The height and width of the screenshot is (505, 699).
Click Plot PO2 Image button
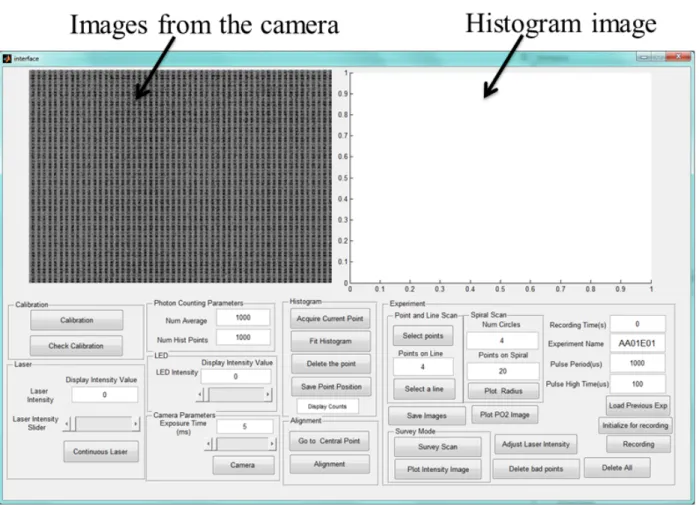(505, 415)
